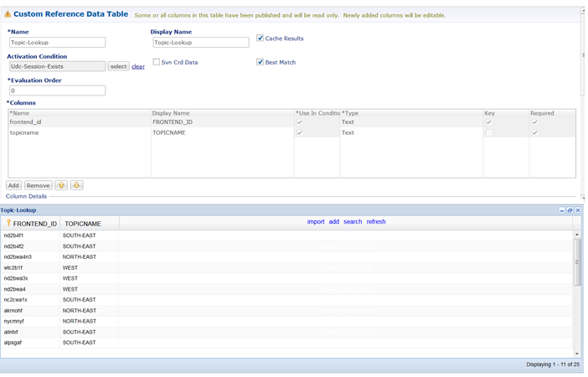
Task: Click WEST value in wtc2b1f row
Action: click(x=70, y=267)
